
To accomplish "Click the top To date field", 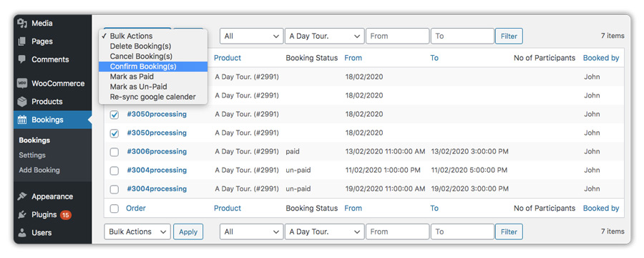I will 462,37.
